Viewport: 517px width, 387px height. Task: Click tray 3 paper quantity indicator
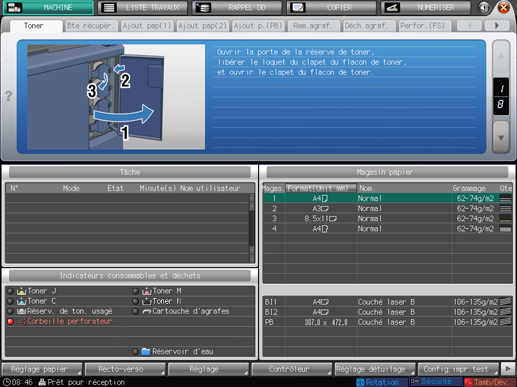[505, 219]
